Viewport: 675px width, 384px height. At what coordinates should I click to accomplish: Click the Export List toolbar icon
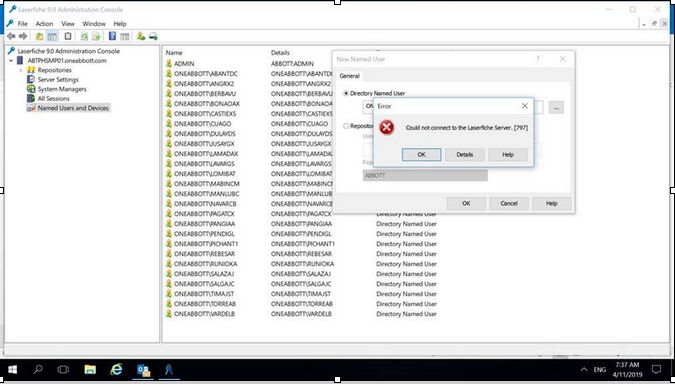tap(96, 37)
